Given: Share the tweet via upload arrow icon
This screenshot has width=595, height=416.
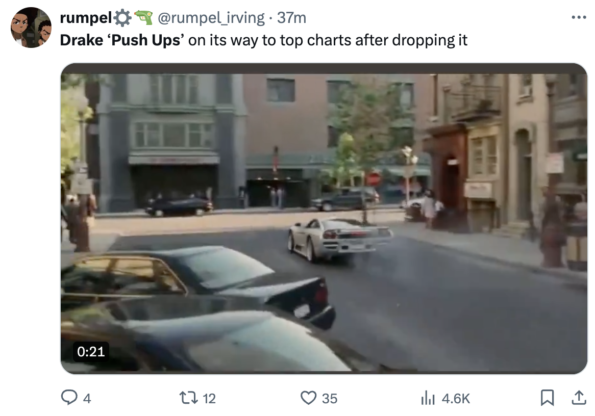Looking at the screenshot, I should coord(579,397).
